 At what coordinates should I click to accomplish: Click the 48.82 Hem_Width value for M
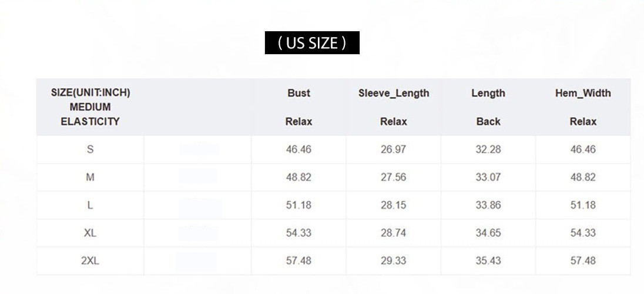(x=583, y=177)
